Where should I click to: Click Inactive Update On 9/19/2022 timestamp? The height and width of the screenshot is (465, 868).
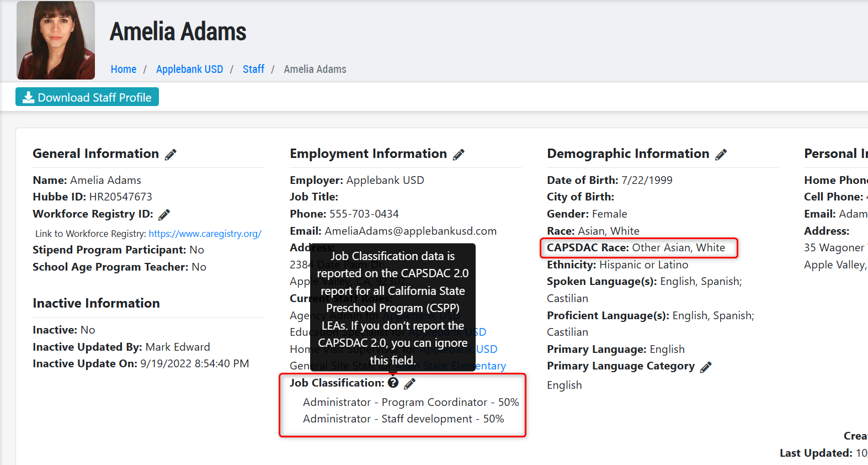(x=141, y=363)
